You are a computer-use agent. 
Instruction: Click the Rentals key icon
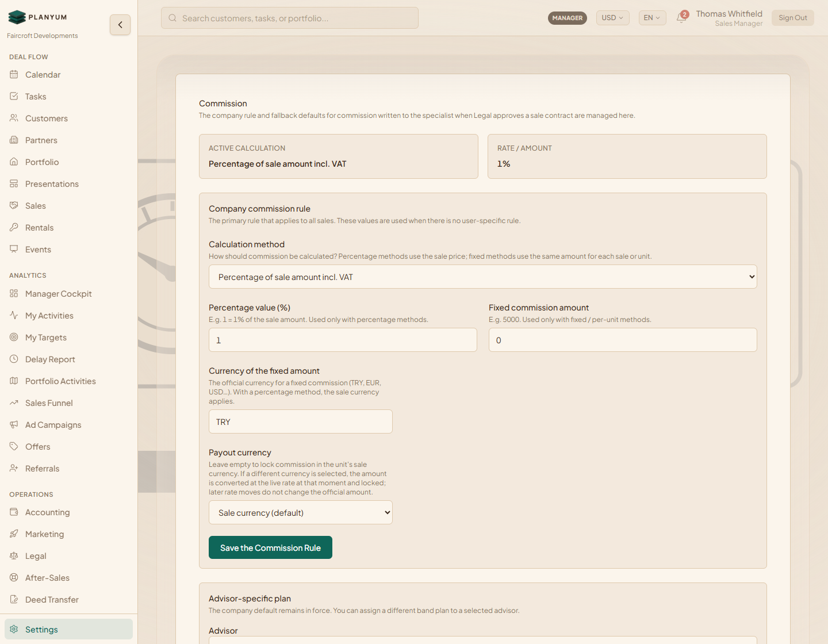(14, 228)
